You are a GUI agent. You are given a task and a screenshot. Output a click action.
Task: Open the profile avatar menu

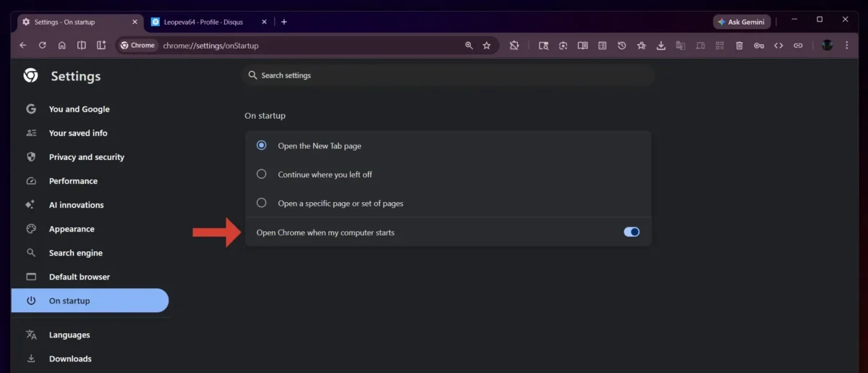[x=827, y=46]
